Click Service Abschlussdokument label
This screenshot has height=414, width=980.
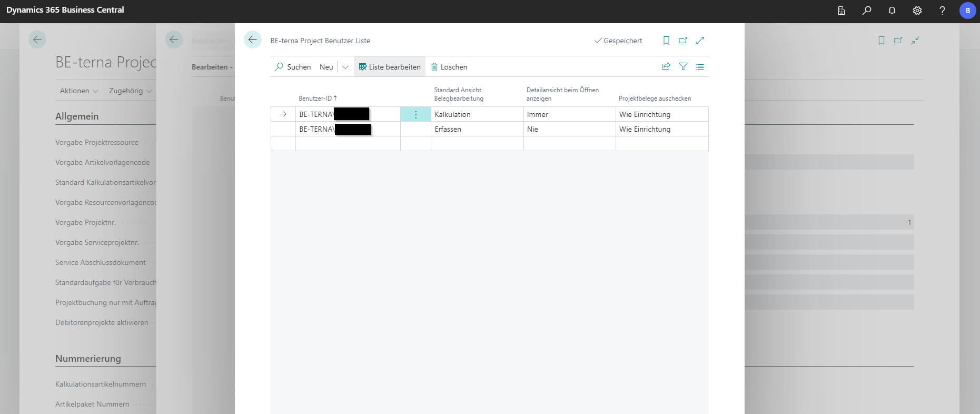(x=101, y=262)
